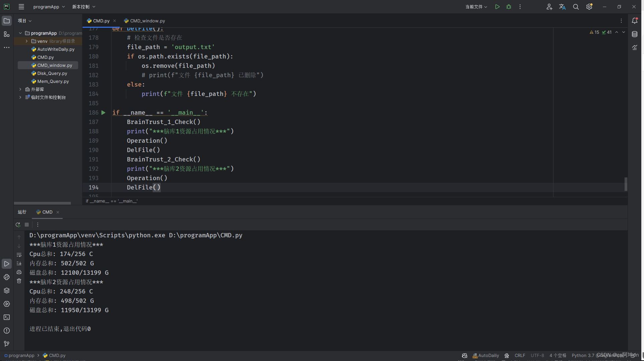644x361 pixels.
Task: Toggle scroll to end in console
Action: click(x=19, y=263)
